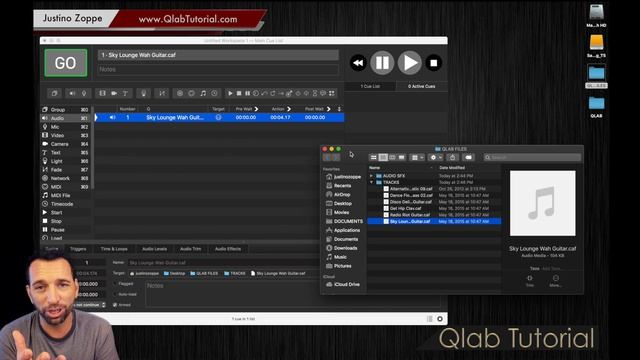Open the continue mode dropdown
The height and width of the screenshot is (360, 640).
[91, 305]
